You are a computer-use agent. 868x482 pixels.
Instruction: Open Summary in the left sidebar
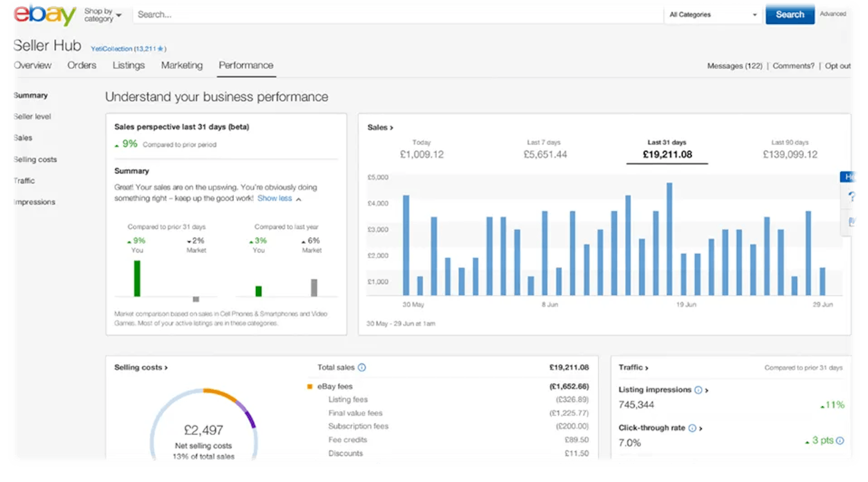click(30, 95)
